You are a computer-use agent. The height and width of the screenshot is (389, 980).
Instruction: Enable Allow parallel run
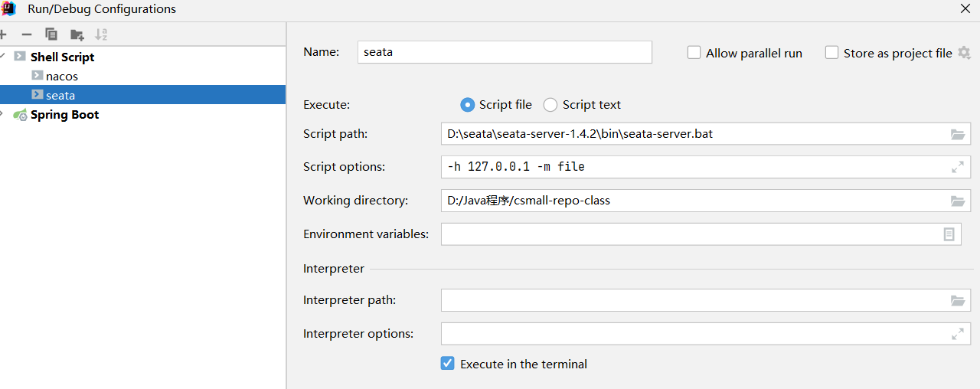pyautogui.click(x=694, y=53)
